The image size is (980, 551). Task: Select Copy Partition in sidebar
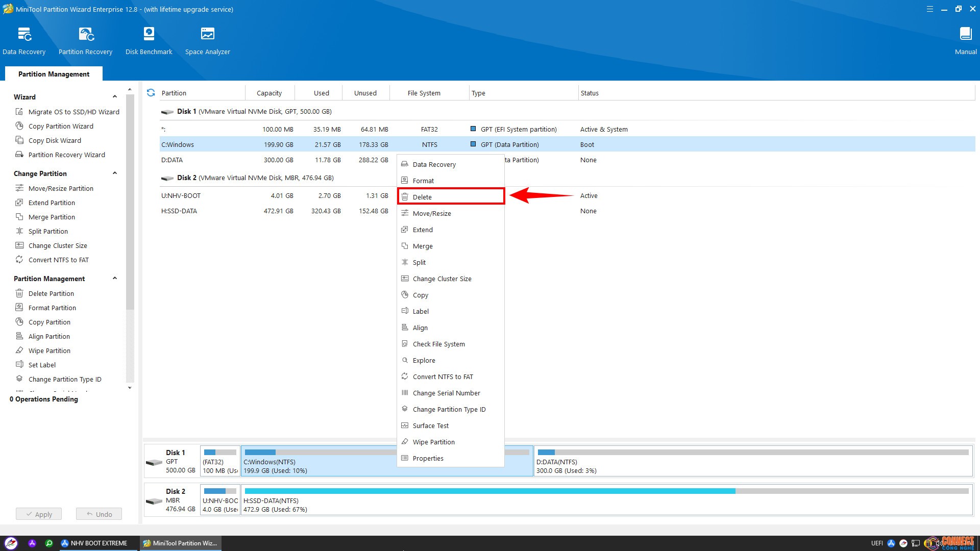(43, 322)
